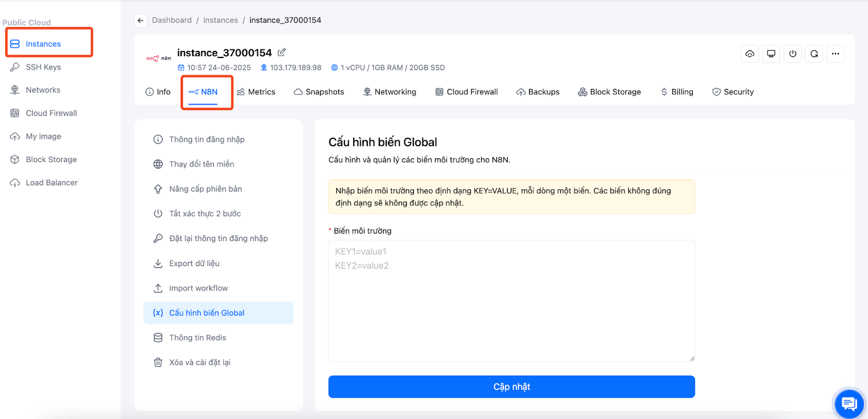Open Nâng cấp phiên bản section
The height and width of the screenshot is (419, 868).
(x=218, y=189)
